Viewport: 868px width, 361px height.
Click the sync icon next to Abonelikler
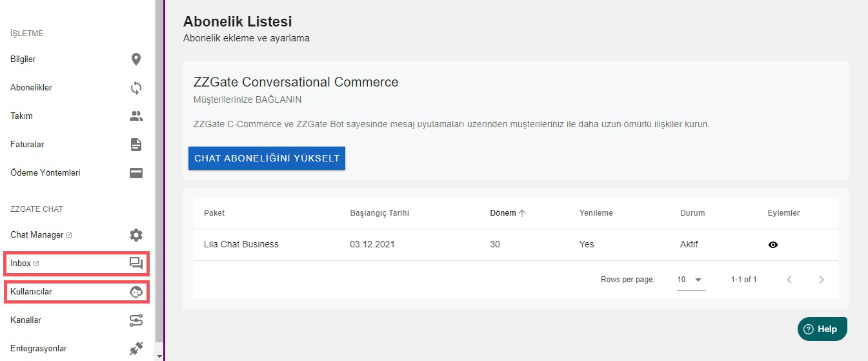click(x=136, y=88)
